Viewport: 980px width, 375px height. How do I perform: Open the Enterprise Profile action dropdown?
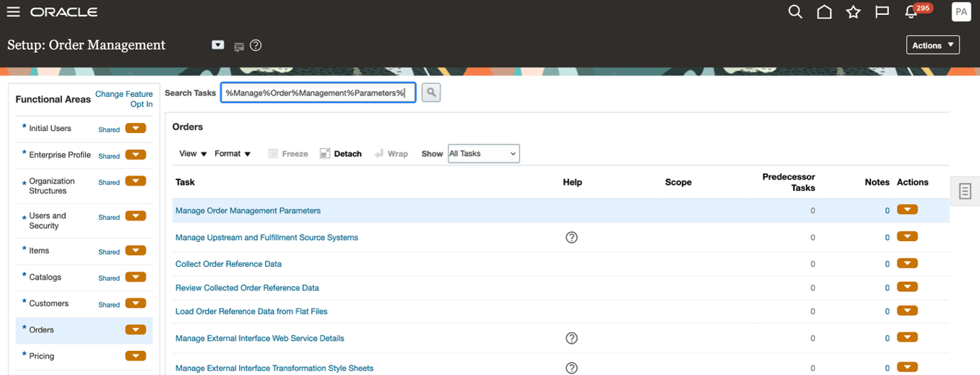tap(136, 154)
